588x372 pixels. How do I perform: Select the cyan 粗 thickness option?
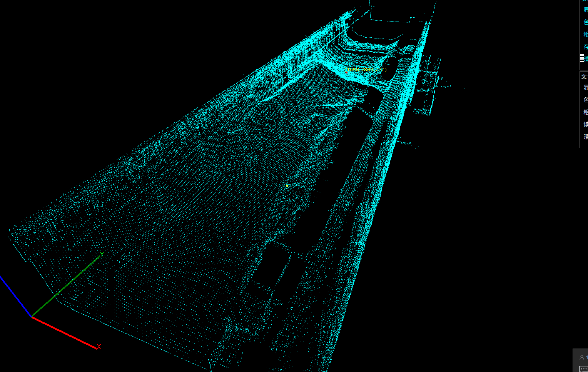click(585, 35)
